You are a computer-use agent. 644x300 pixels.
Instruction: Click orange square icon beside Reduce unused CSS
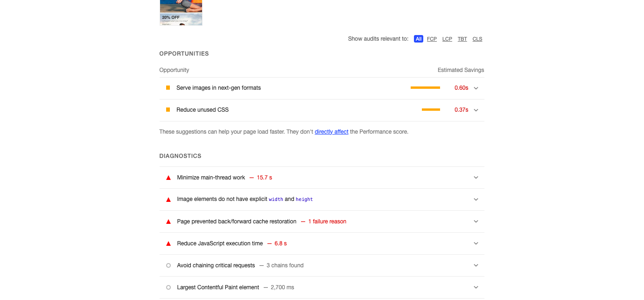(168, 110)
